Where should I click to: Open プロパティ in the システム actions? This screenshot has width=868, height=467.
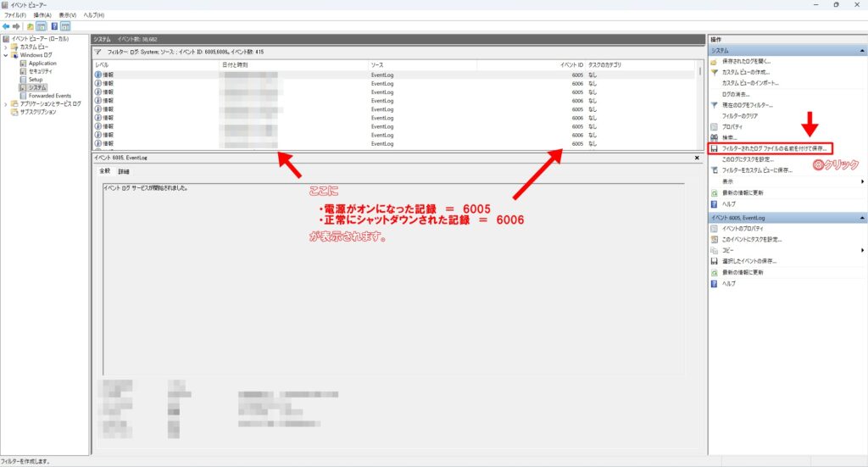732,127
